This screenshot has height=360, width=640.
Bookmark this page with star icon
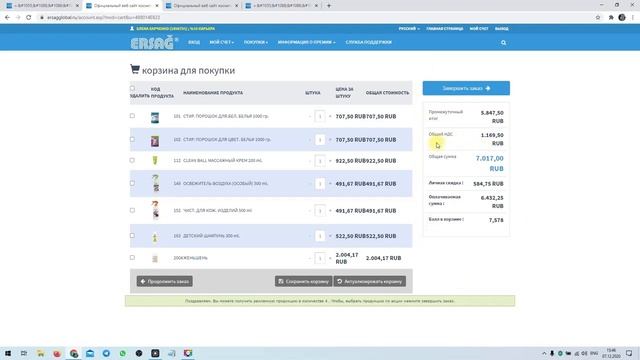coord(598,18)
